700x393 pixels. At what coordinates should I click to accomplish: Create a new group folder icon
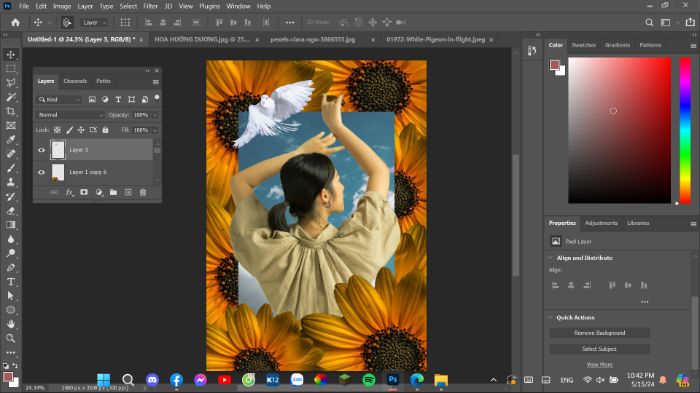coord(113,192)
